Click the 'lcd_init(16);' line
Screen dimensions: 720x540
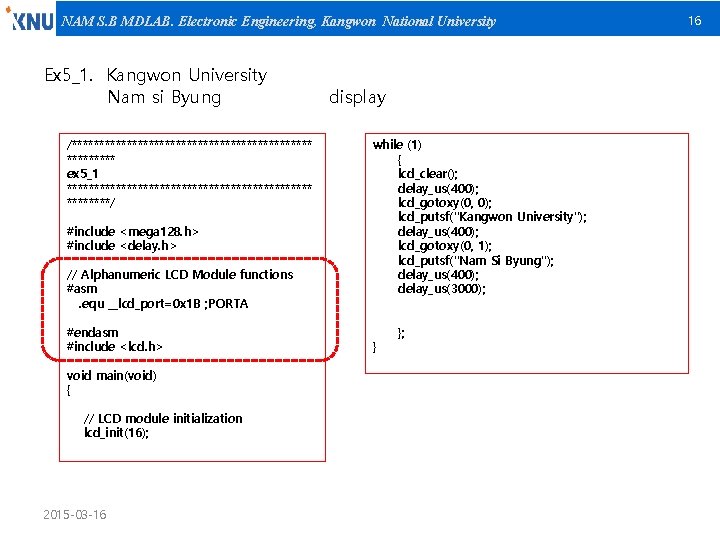tap(116, 433)
